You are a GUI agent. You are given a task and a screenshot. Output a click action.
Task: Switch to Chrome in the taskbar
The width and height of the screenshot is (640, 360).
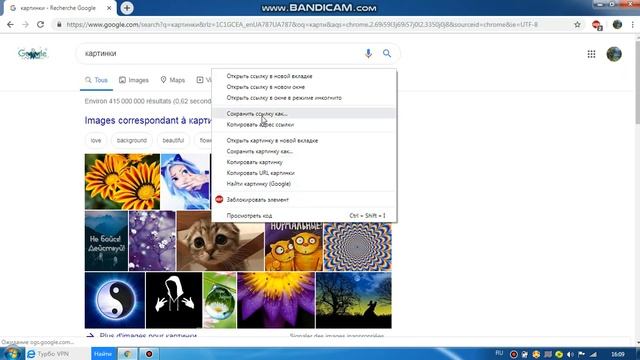tap(127, 354)
